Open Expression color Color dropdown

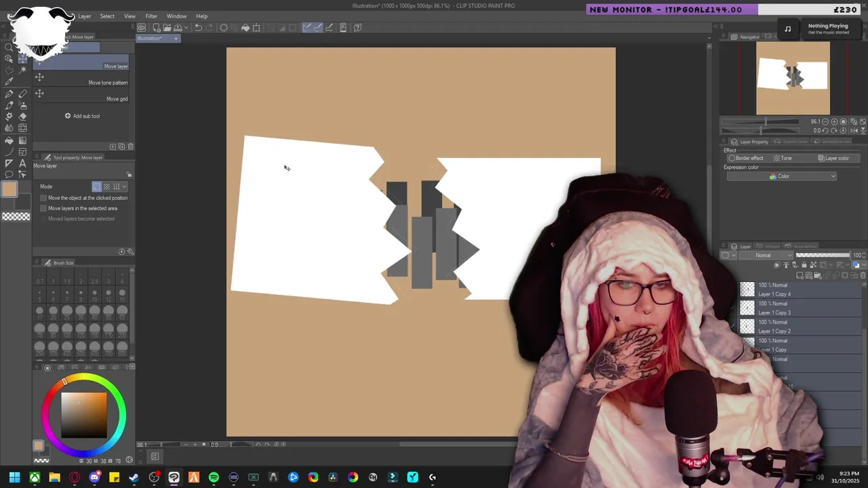pyautogui.click(x=781, y=176)
